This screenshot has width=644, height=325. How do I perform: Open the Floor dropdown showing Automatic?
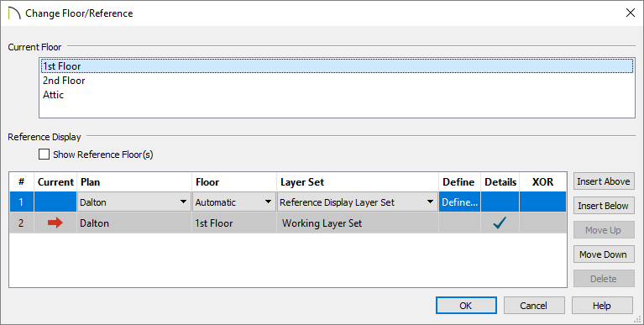[x=233, y=202]
